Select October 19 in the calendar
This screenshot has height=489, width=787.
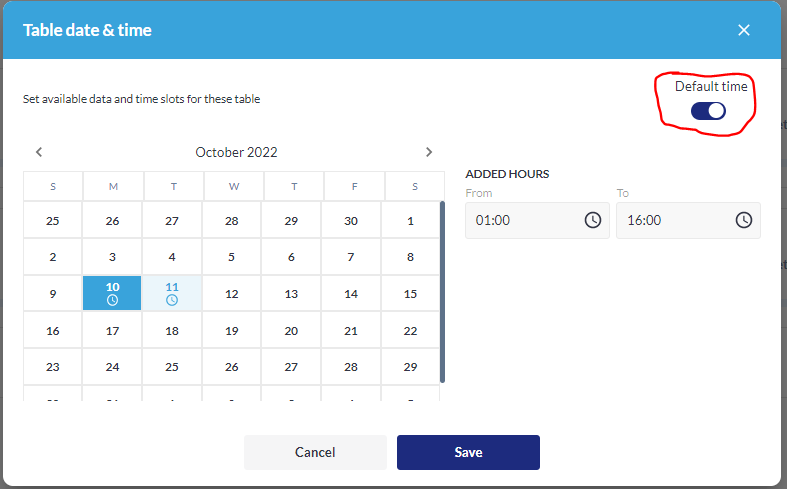click(x=232, y=331)
